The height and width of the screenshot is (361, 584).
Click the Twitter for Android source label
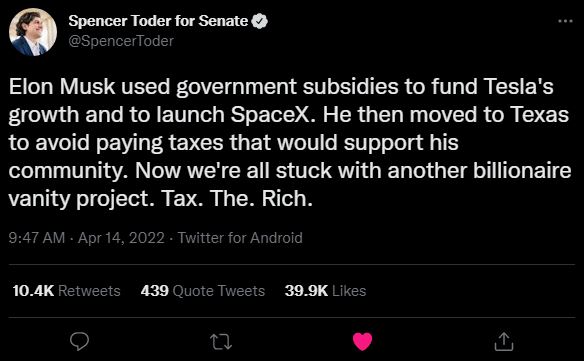tap(240, 238)
